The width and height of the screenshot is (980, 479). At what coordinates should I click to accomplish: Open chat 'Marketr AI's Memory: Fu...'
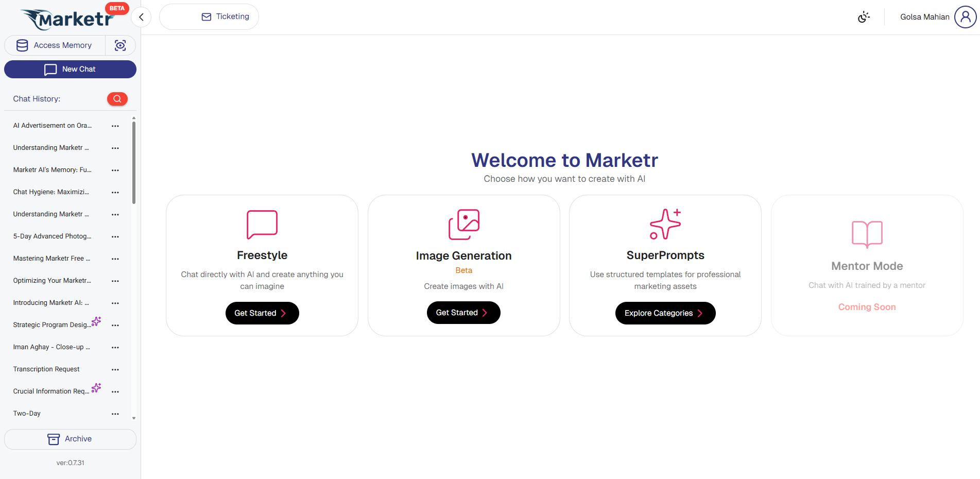[x=53, y=170]
